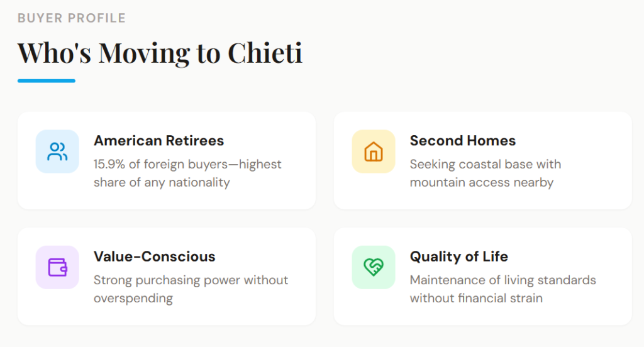
Task: Click the green heart handshake icon
Action: tap(374, 267)
